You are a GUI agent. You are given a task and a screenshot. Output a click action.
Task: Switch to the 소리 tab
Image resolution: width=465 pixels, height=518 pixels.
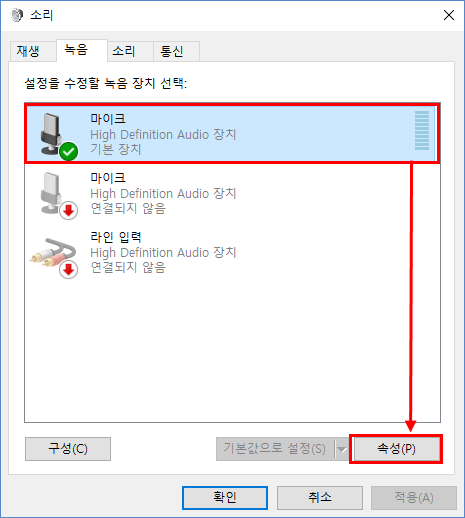[124, 51]
